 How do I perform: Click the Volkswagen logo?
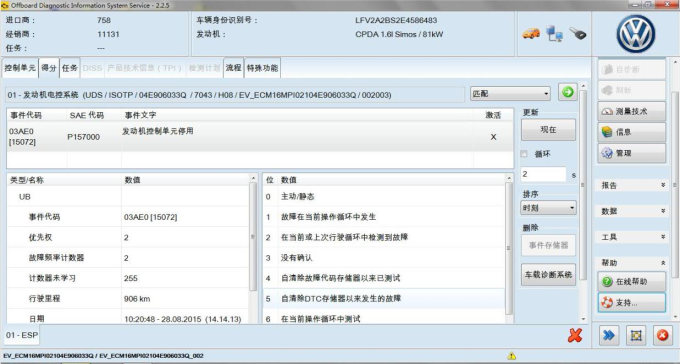[636, 34]
